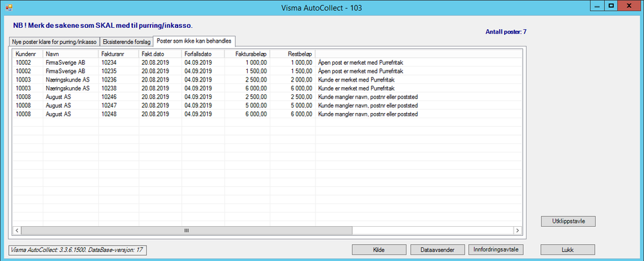Click Restbeløp 6 000,00 in row 10248
This screenshot has width=644, height=261.
coord(301,114)
